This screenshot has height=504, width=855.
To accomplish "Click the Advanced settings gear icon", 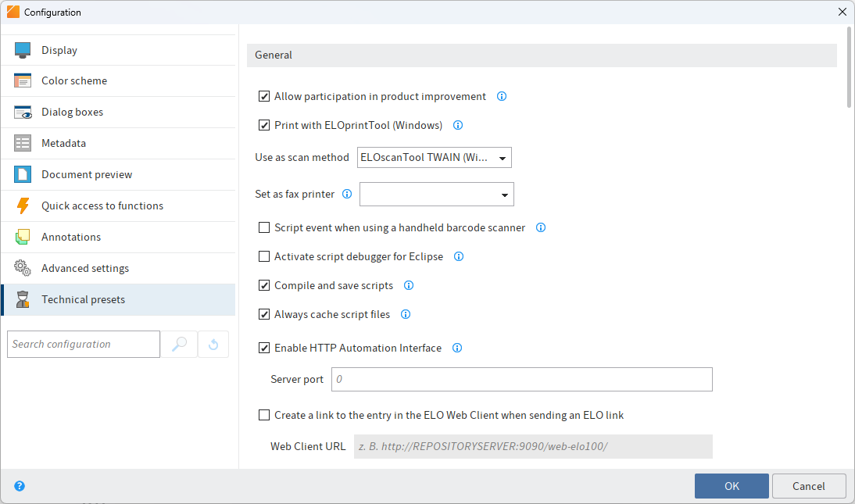I will [x=21, y=267].
